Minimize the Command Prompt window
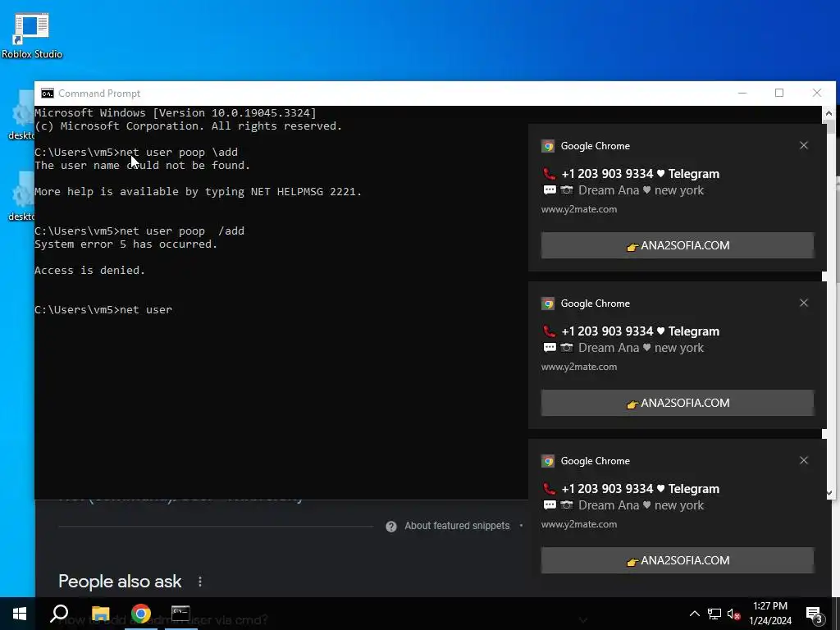Screen dimensions: 840x630 (x=742, y=94)
